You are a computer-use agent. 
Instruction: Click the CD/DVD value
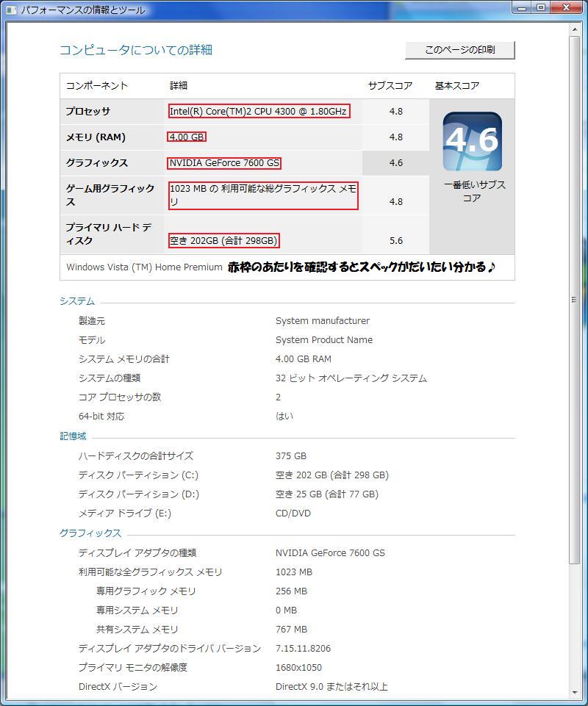tap(293, 514)
